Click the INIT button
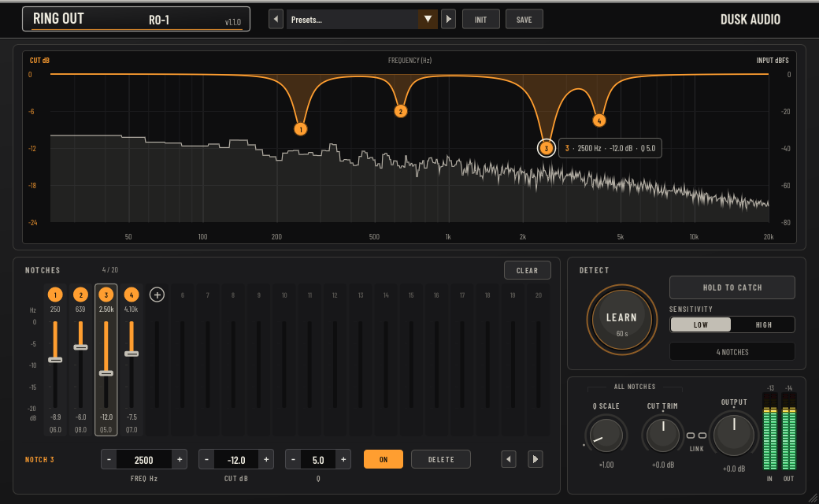Image resolution: width=819 pixels, height=504 pixels. point(480,20)
